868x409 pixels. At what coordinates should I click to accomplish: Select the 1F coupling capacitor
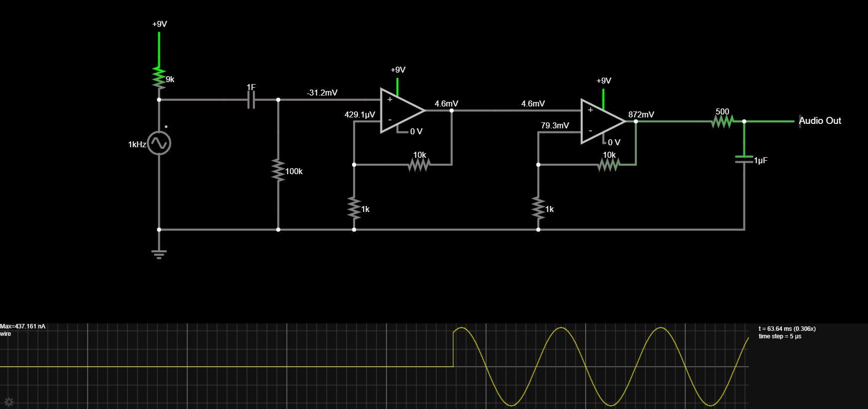point(251,100)
